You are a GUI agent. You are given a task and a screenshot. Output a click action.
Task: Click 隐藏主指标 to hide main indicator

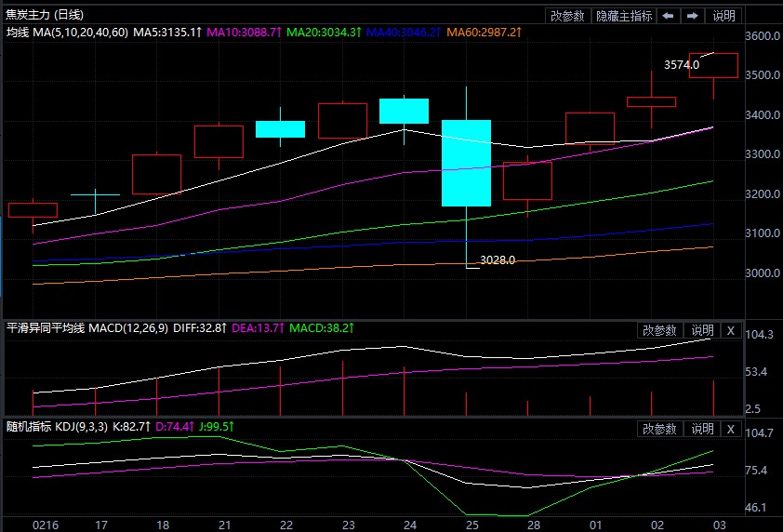pos(624,16)
